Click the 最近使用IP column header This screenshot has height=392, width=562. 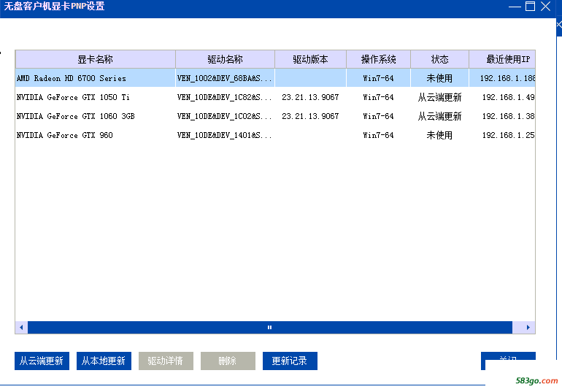[x=502, y=59]
